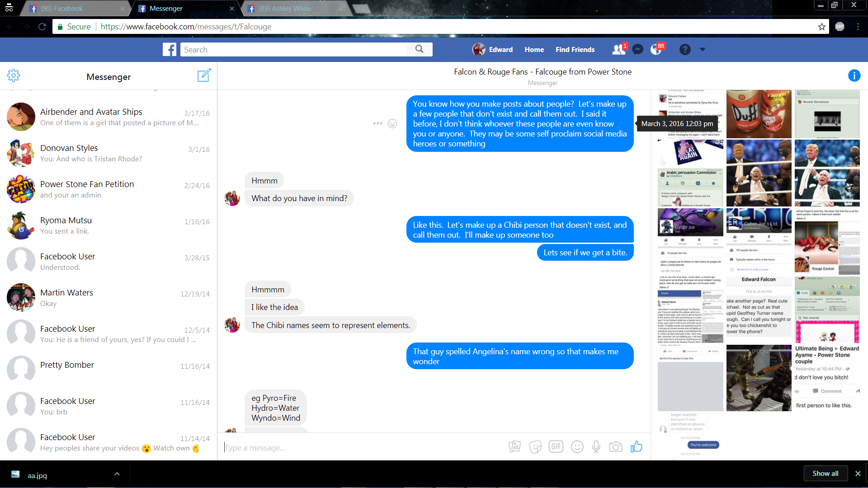
Task: Open Facebook User conversation saying brb
Action: click(x=108, y=406)
